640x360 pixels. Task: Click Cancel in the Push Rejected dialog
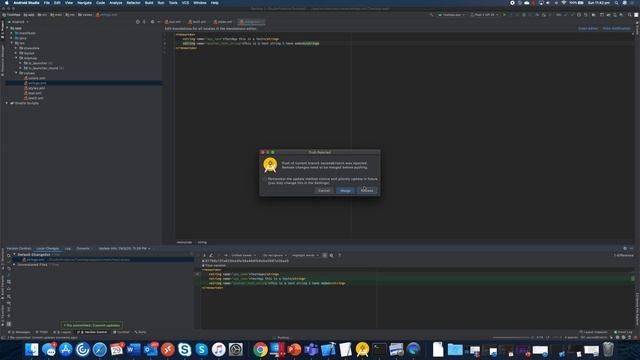[x=324, y=191]
